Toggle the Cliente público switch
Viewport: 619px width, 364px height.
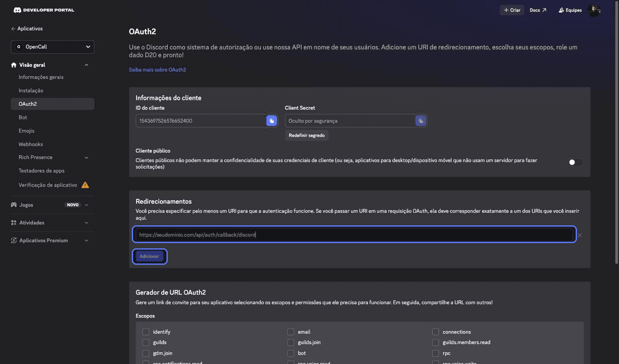[576, 162]
